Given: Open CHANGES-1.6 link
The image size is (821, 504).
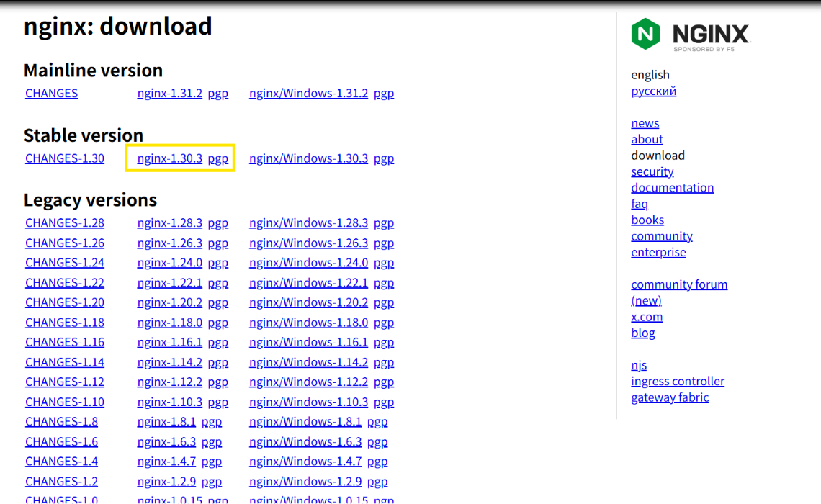Looking at the screenshot, I should 62,441.
